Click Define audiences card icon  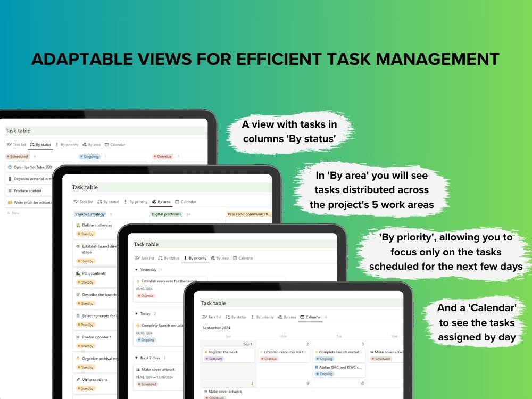tap(78, 225)
